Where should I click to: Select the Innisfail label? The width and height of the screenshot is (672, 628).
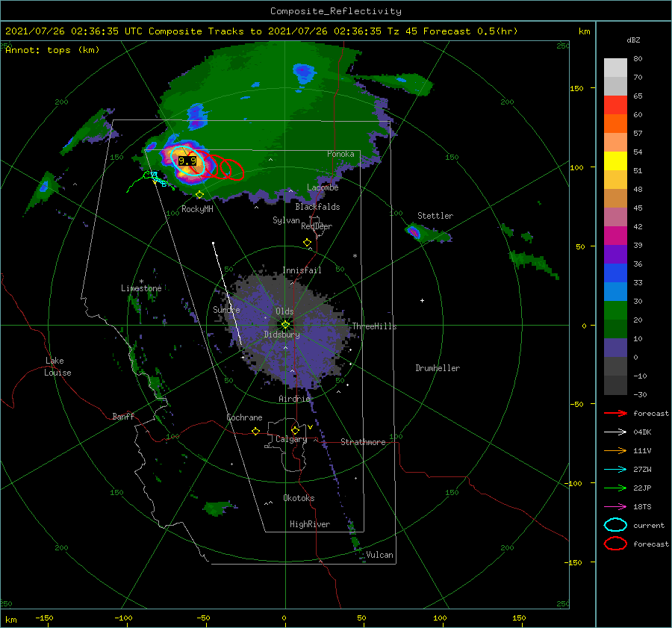click(x=302, y=270)
